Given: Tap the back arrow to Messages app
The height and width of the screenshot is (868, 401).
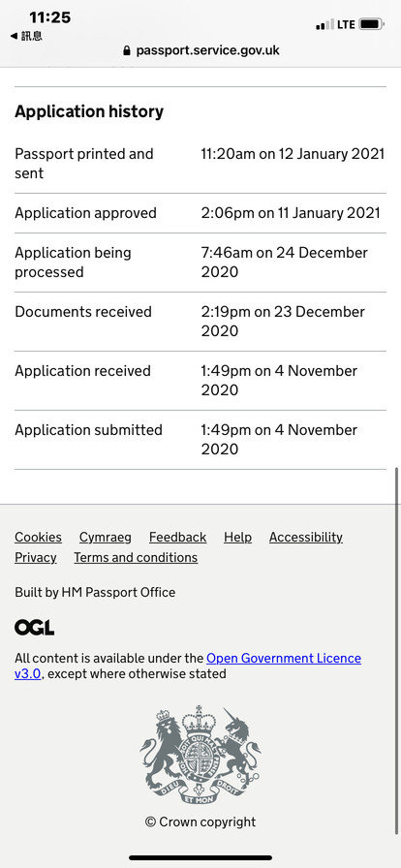Looking at the screenshot, I should pos(26,37).
